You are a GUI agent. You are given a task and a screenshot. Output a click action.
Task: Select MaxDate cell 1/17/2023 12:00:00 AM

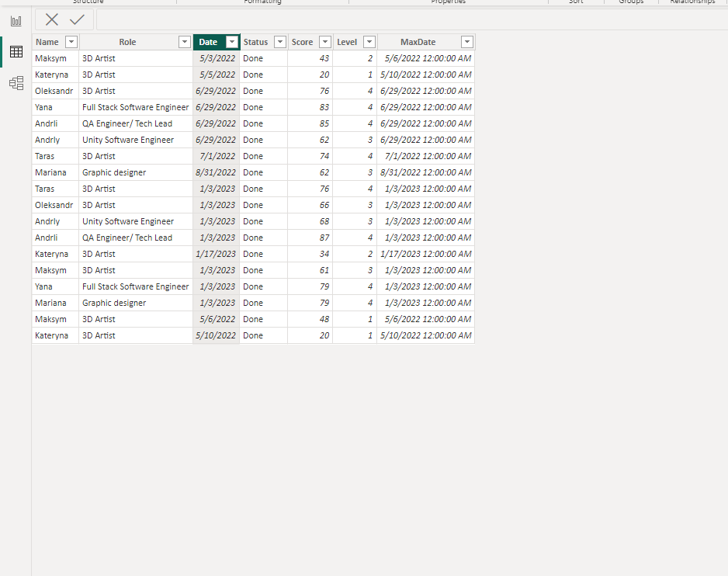(426, 254)
